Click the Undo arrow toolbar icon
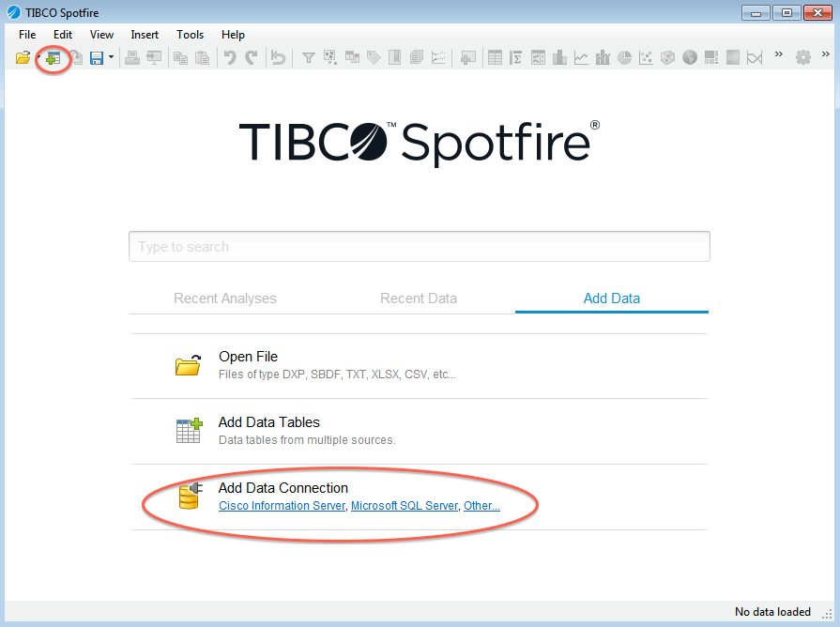The image size is (840, 627). tap(229, 58)
